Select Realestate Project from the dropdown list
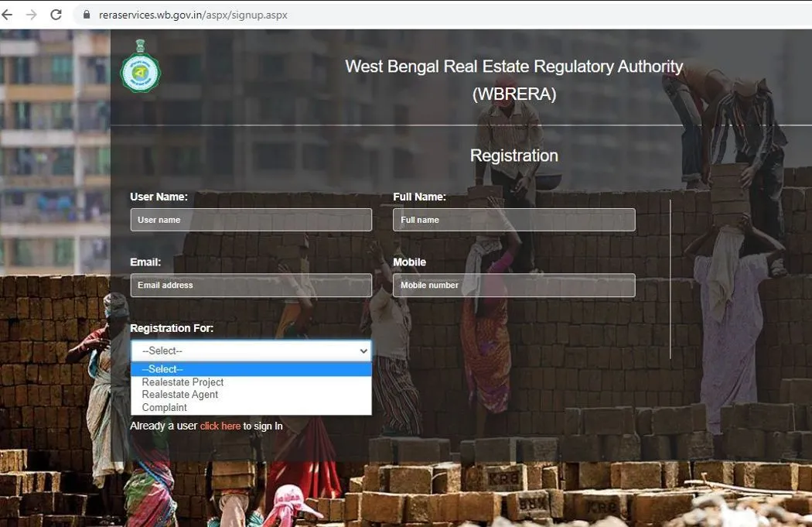Viewport: 812px width, 527px height. point(183,382)
